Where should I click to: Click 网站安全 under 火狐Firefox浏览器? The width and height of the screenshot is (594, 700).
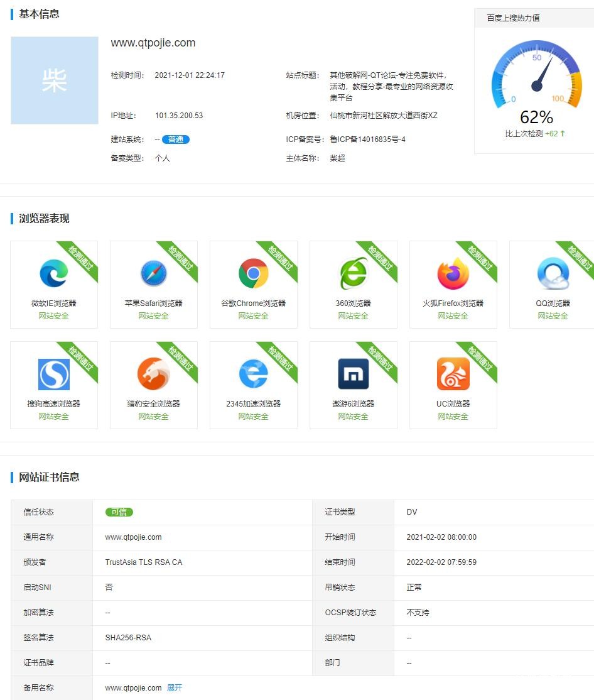[453, 316]
